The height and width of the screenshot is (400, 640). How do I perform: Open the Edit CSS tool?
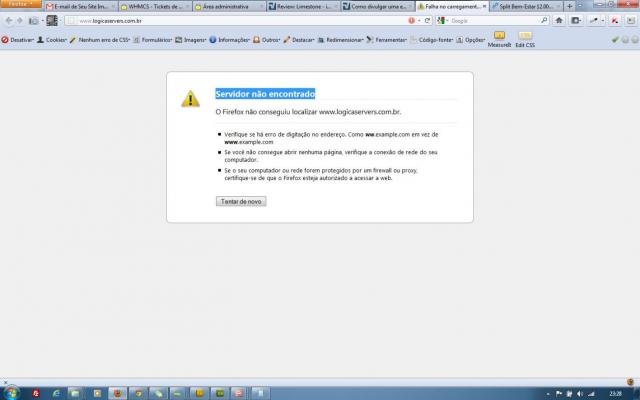point(525,39)
